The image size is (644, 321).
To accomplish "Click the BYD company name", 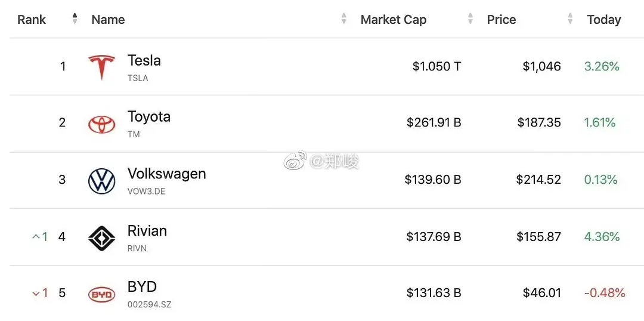I will click(142, 287).
